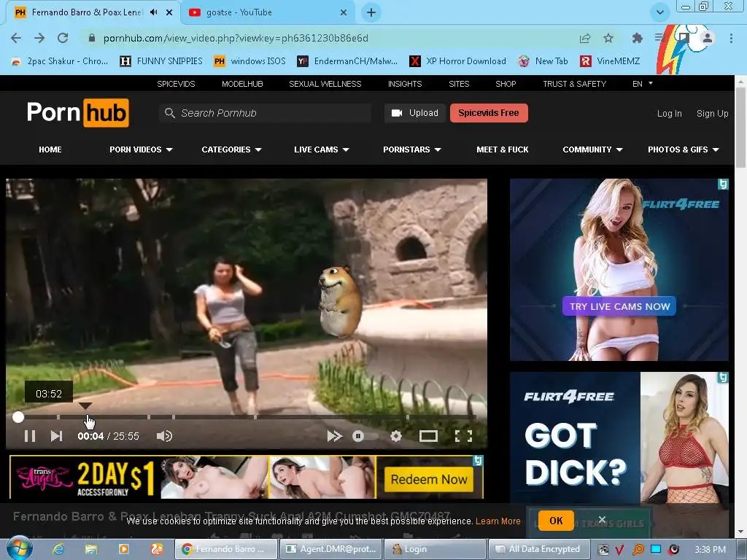The height and width of the screenshot is (560, 747).
Task: Open a new browser tab
Action: coord(371,12)
